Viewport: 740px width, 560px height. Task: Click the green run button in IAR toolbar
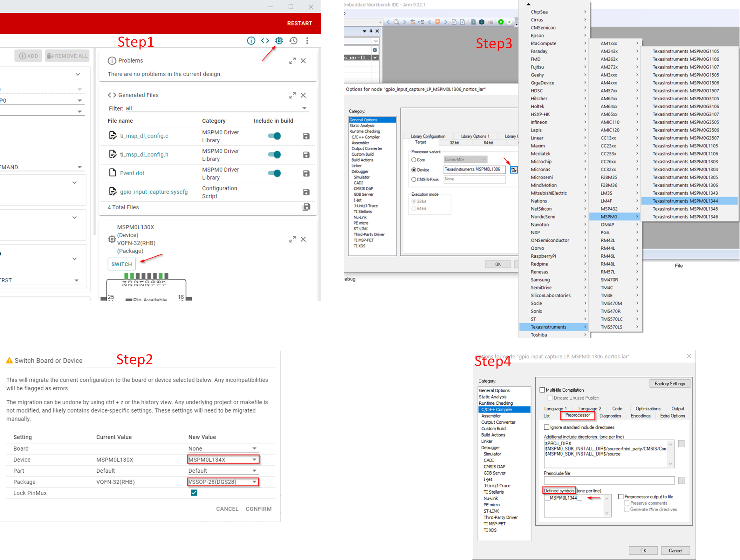[500, 22]
